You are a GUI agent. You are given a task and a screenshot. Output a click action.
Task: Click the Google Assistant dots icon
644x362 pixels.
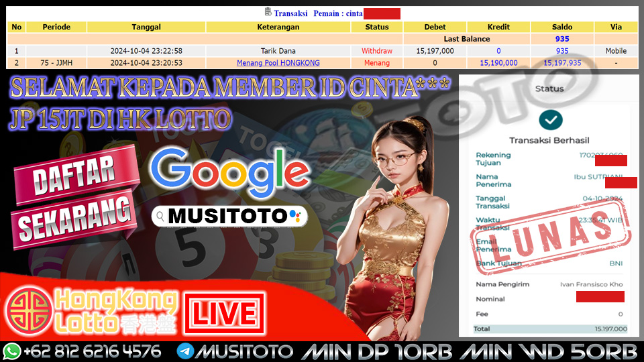click(295, 216)
